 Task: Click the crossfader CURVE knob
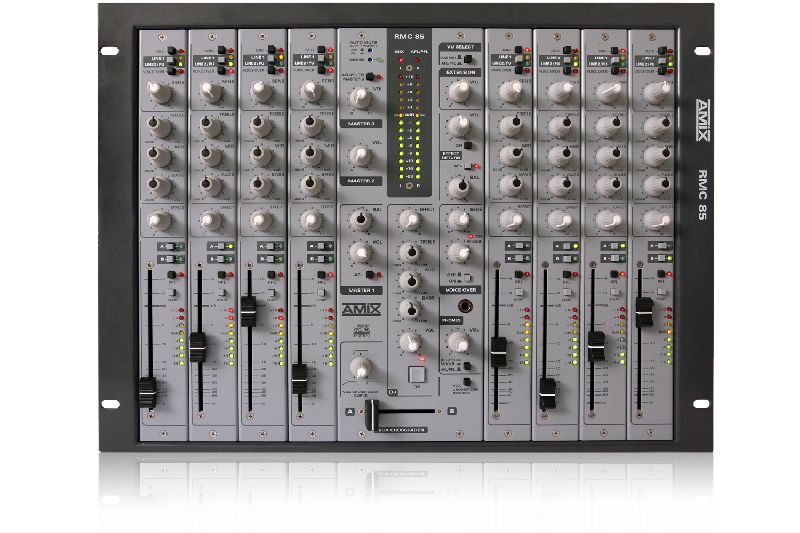pyautogui.click(x=361, y=368)
